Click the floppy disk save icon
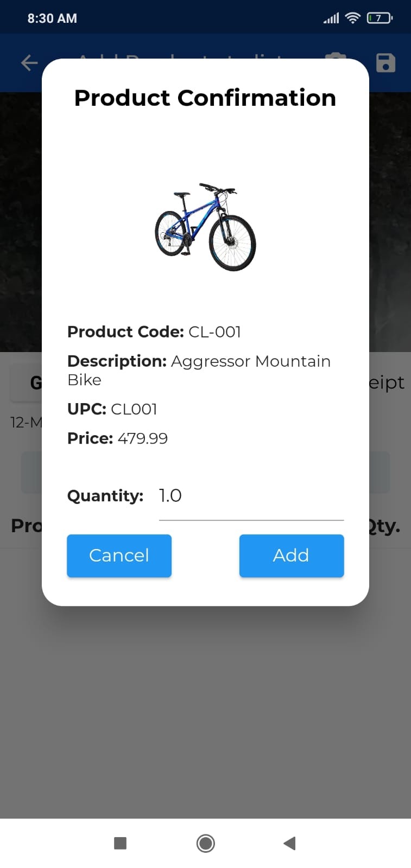The height and width of the screenshot is (868, 411). (385, 63)
